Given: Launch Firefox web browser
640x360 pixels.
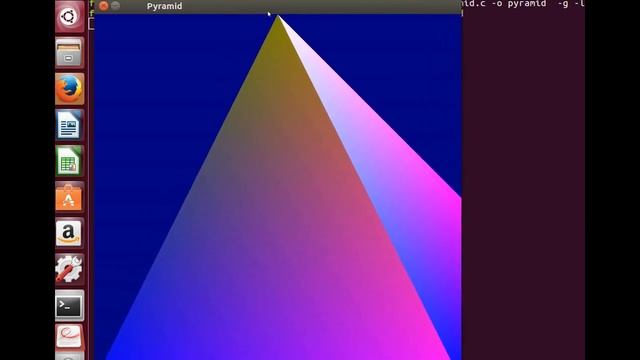Looking at the screenshot, I should click(x=69, y=89).
